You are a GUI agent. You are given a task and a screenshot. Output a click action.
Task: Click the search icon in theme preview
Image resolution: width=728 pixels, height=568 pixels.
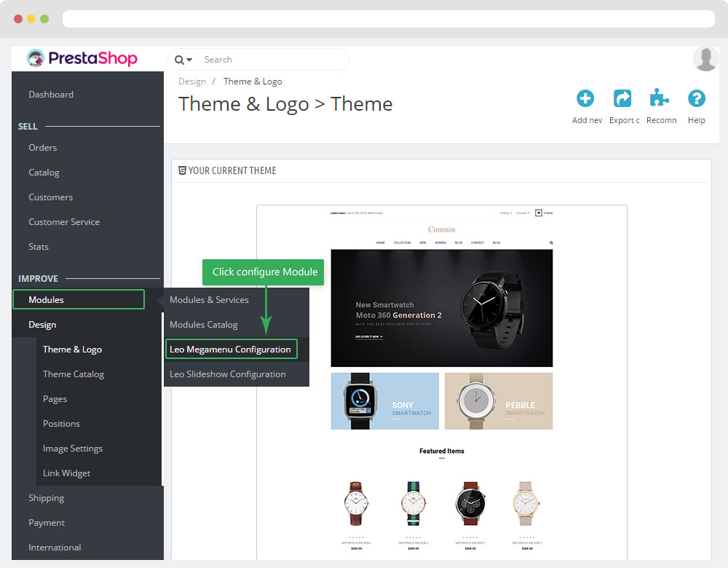551,242
